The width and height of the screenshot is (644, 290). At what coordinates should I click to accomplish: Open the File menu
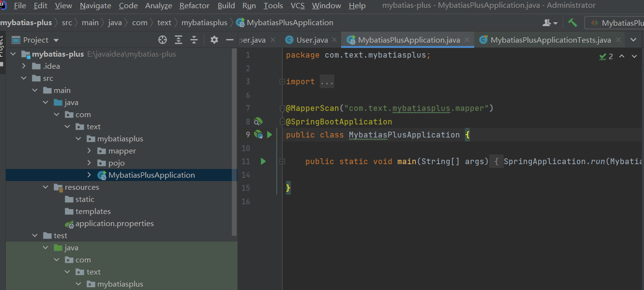point(20,6)
